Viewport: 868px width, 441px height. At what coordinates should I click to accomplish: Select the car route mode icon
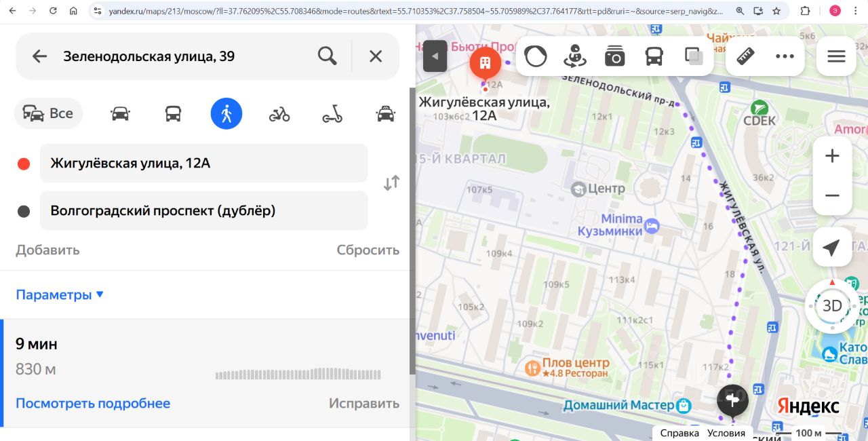tap(120, 113)
